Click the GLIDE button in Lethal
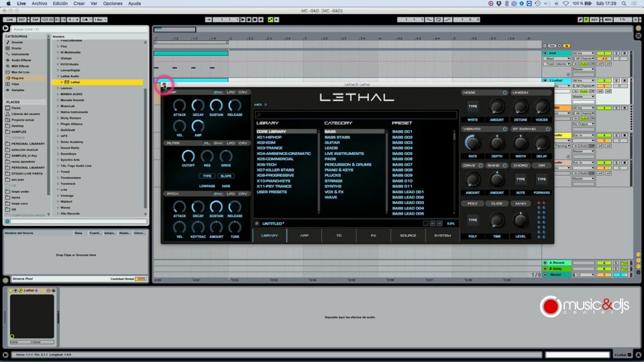Viewport: 644px width, 362px height. [496, 204]
